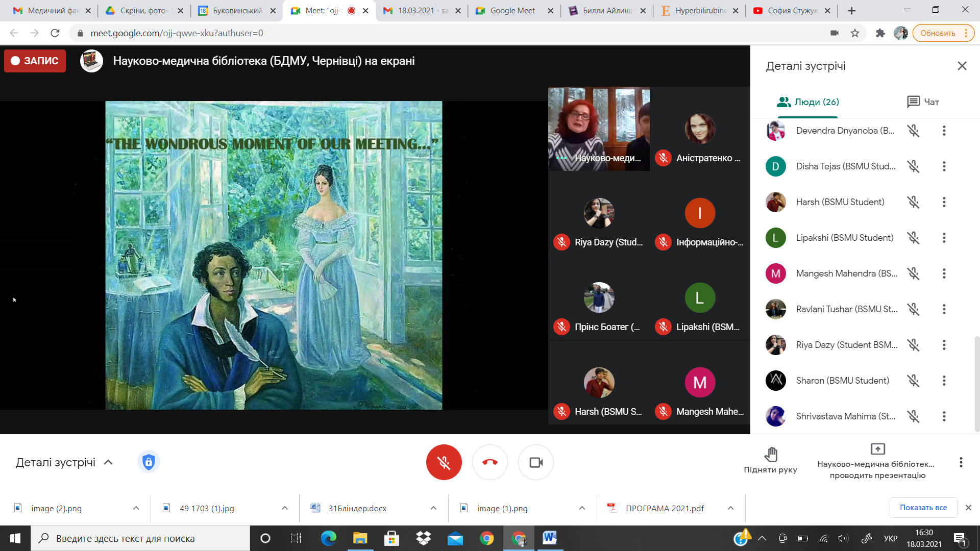The image size is (980, 551).
Task: Click the red hang-up call button
Action: [x=490, y=462]
